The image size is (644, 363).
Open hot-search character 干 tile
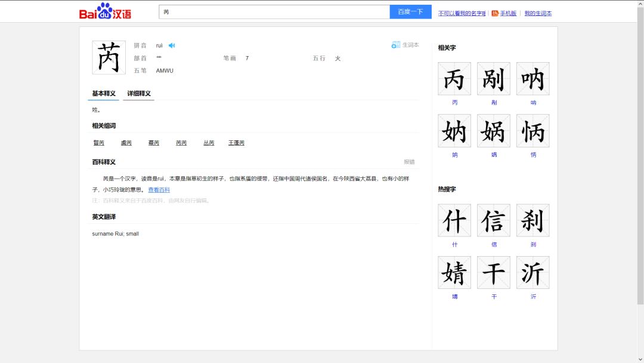coord(493,273)
